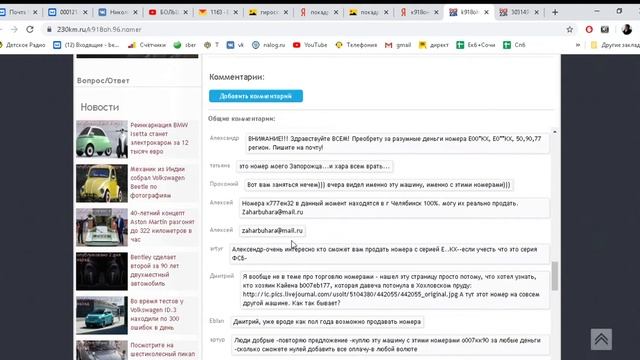Viewport: 640px width, 360px height.
Task: Open the Bentley news thumbnail
Action: pos(102,271)
